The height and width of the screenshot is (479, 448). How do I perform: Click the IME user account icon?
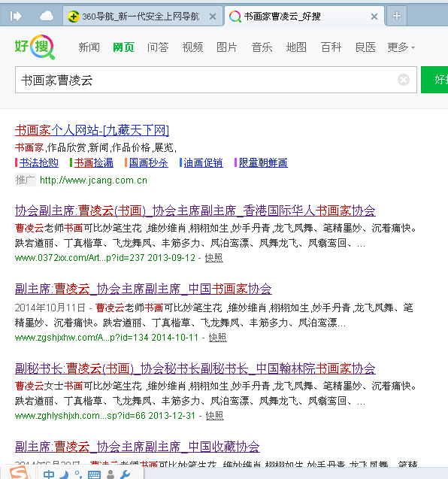tap(110, 474)
